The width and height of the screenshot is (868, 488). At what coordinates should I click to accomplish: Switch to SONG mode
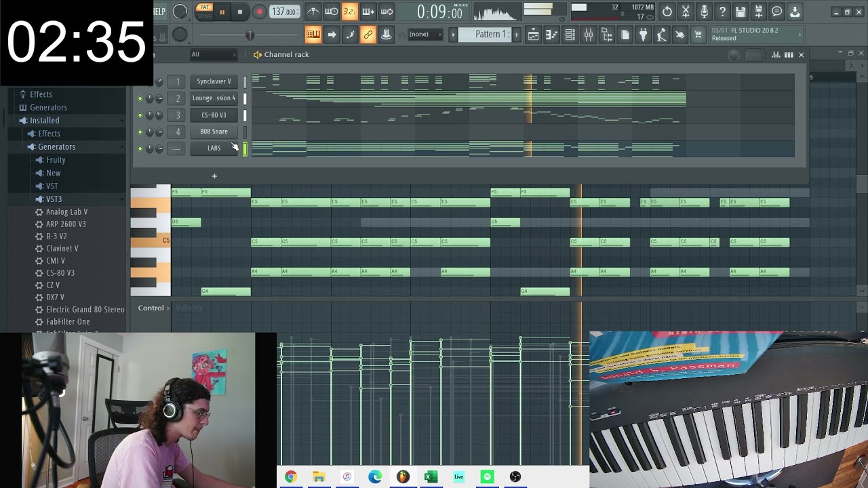coord(204,16)
